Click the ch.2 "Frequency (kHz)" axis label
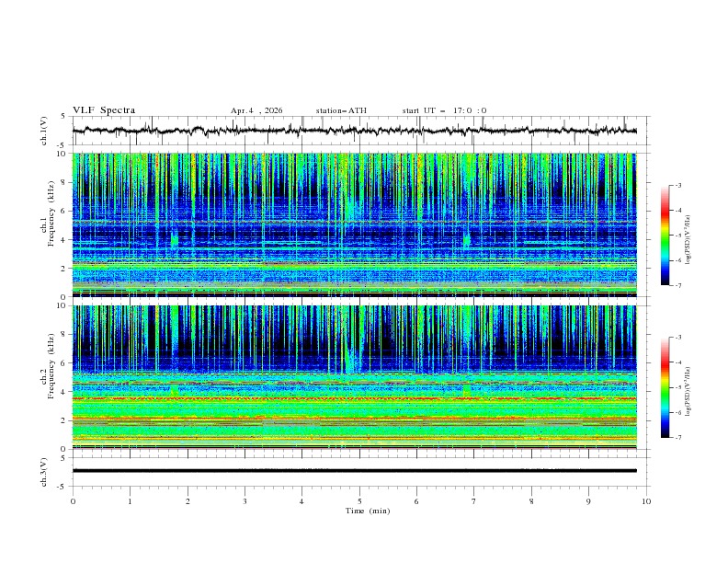Viewport: 728px width, 563px height. (x=51, y=366)
